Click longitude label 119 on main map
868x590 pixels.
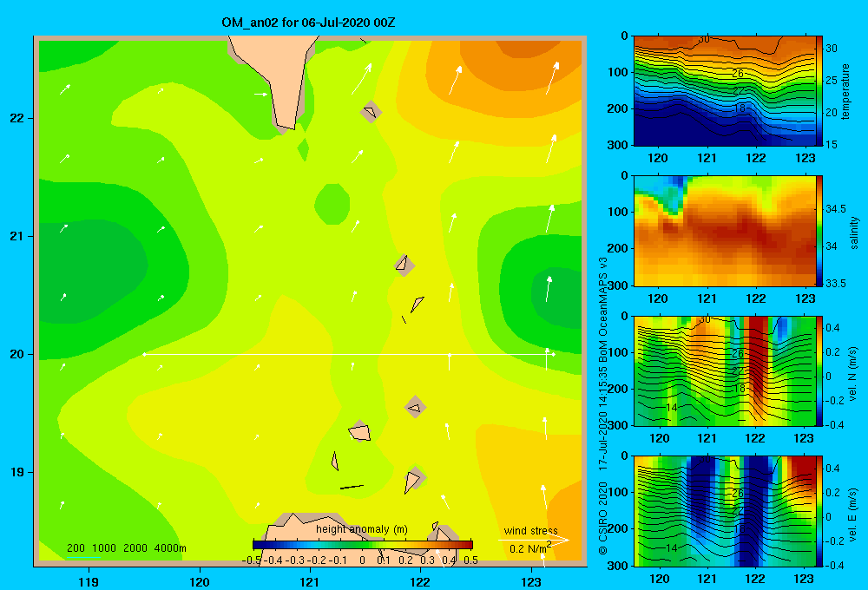pyautogui.click(x=89, y=581)
